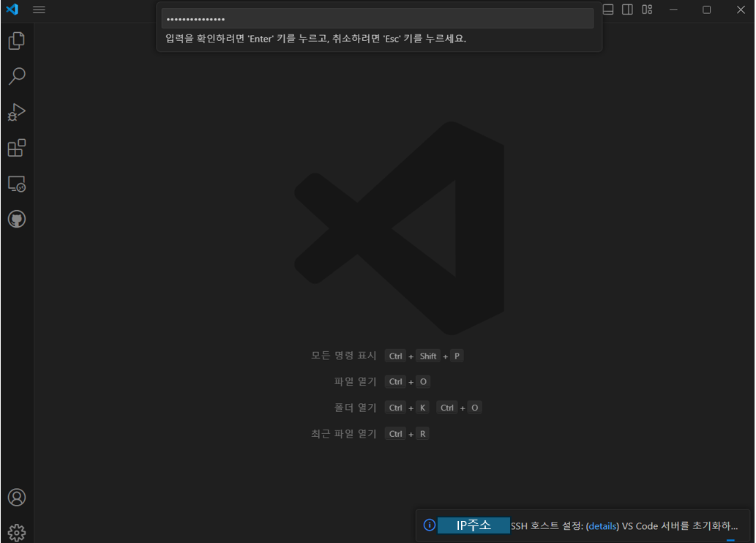Minimize the VS Code window
The width and height of the screenshot is (756, 543).
coord(673,10)
